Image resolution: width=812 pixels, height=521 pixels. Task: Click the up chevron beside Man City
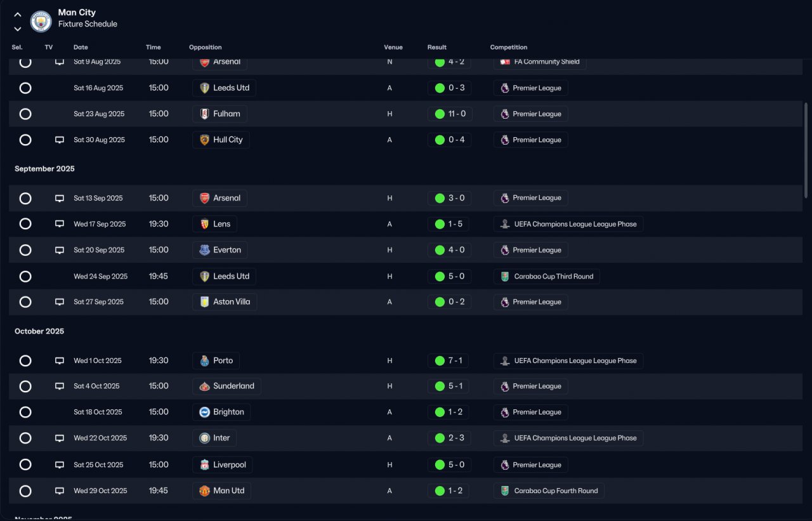pos(18,15)
